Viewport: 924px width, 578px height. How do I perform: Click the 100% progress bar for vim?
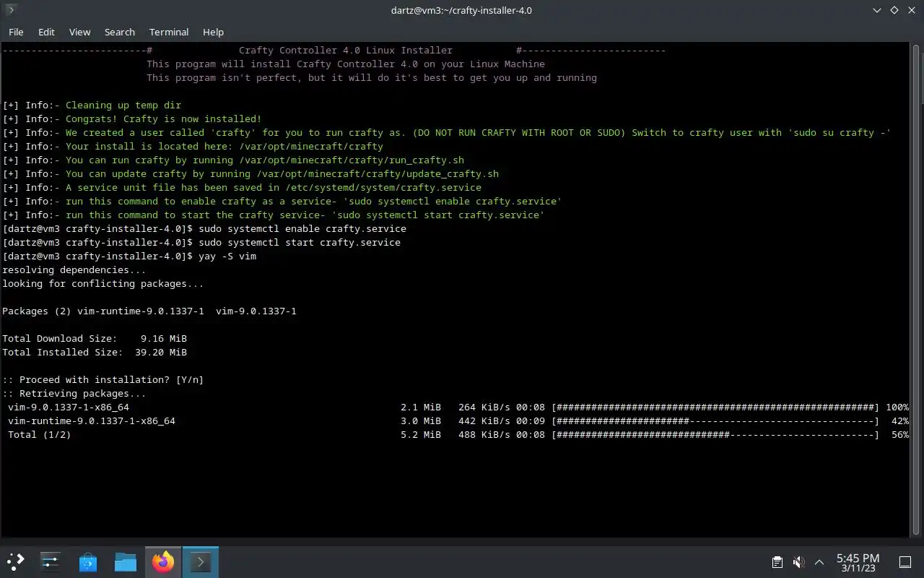coord(715,407)
